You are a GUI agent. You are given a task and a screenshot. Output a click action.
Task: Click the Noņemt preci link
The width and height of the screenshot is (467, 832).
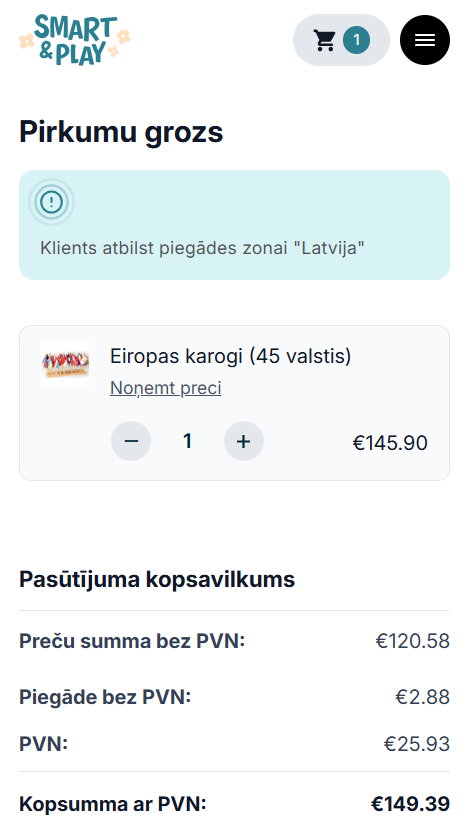[166, 388]
